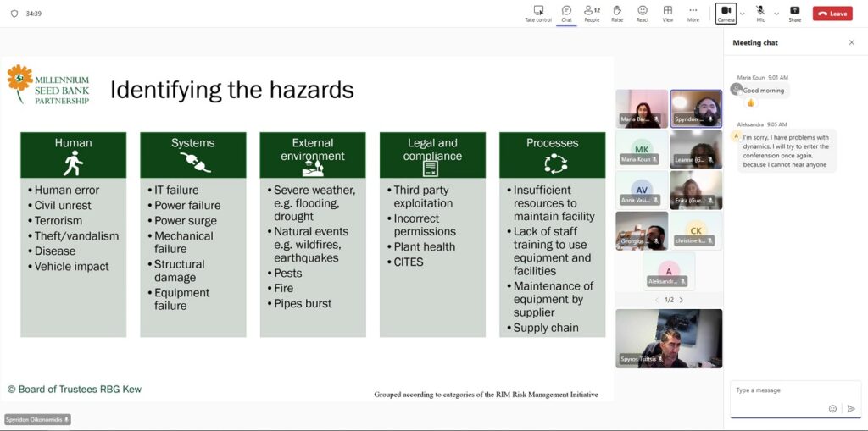Raise your hand in the meeting
The height and width of the screenshot is (431, 868).
point(617,11)
